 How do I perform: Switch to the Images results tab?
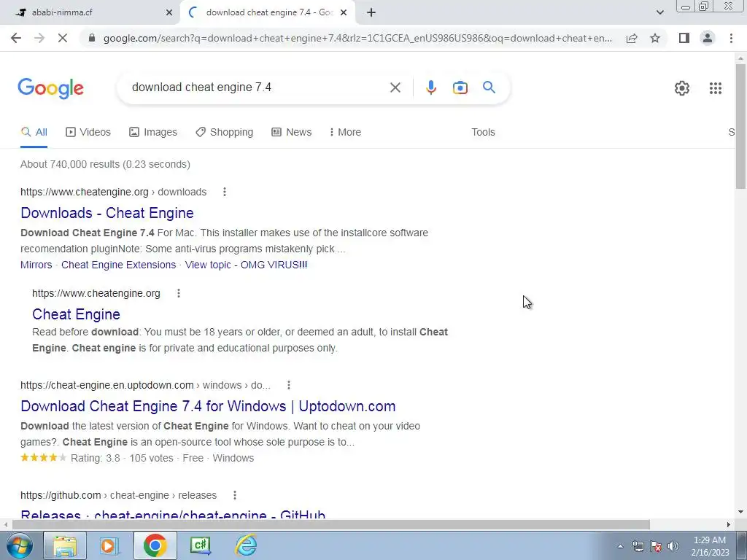[153, 132]
